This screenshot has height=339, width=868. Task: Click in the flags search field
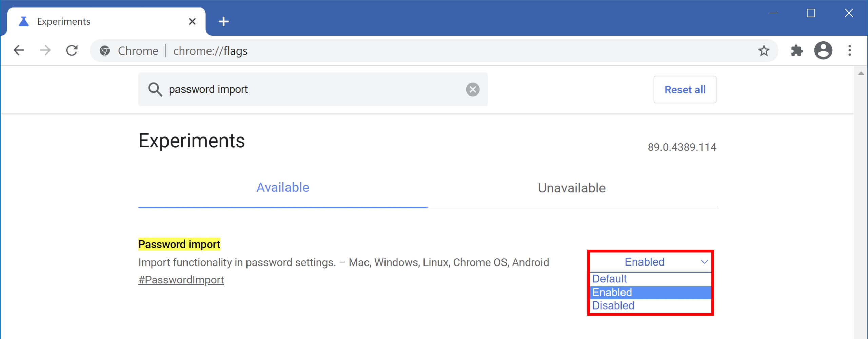coord(313,89)
